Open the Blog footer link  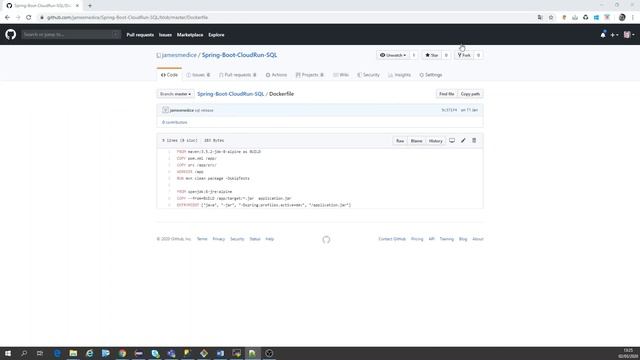click(463, 239)
